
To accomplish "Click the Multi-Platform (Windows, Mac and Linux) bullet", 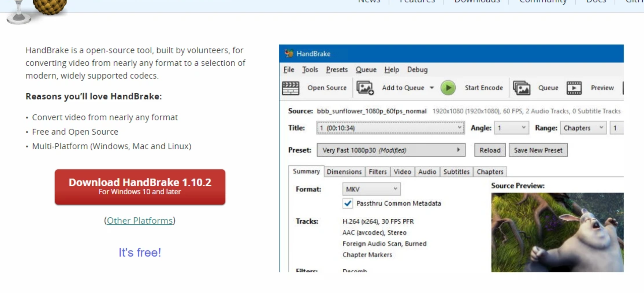I will [111, 146].
